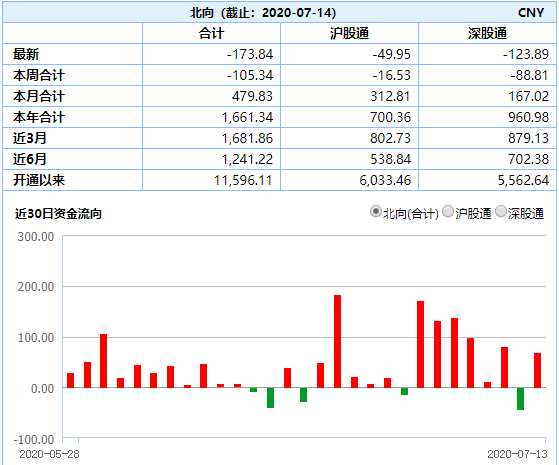Click the first red bar at 2020-05-28
Image resolution: width=559 pixels, height=465 pixels.
click(x=71, y=380)
